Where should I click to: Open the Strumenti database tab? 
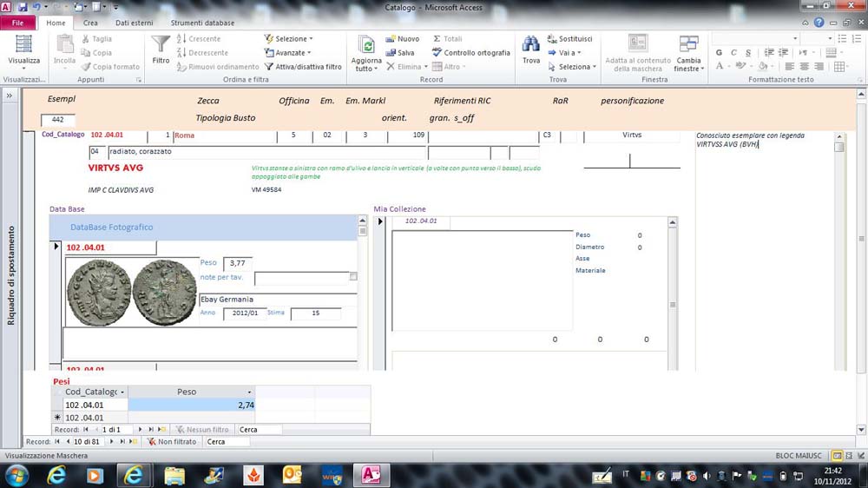click(202, 23)
